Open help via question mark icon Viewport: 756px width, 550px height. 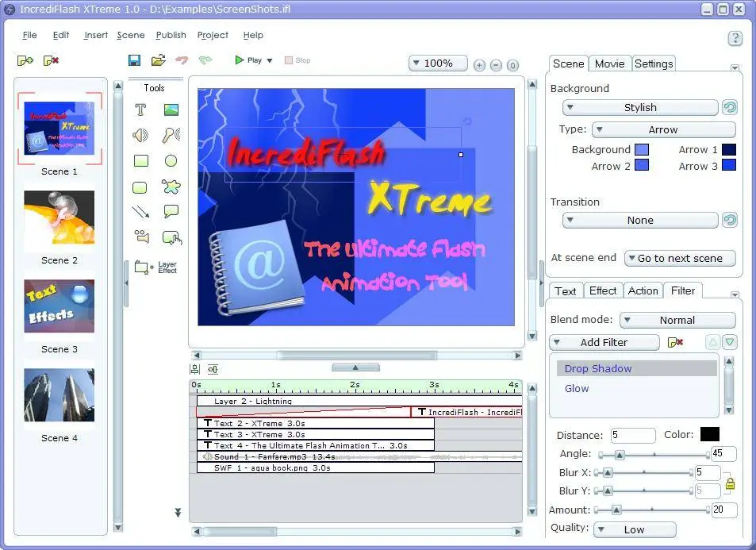click(x=735, y=38)
